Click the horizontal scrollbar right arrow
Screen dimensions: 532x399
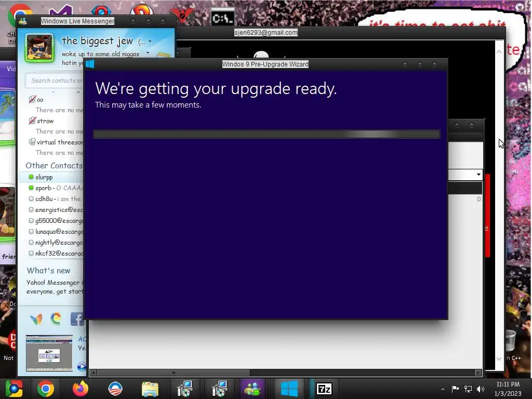(x=478, y=373)
